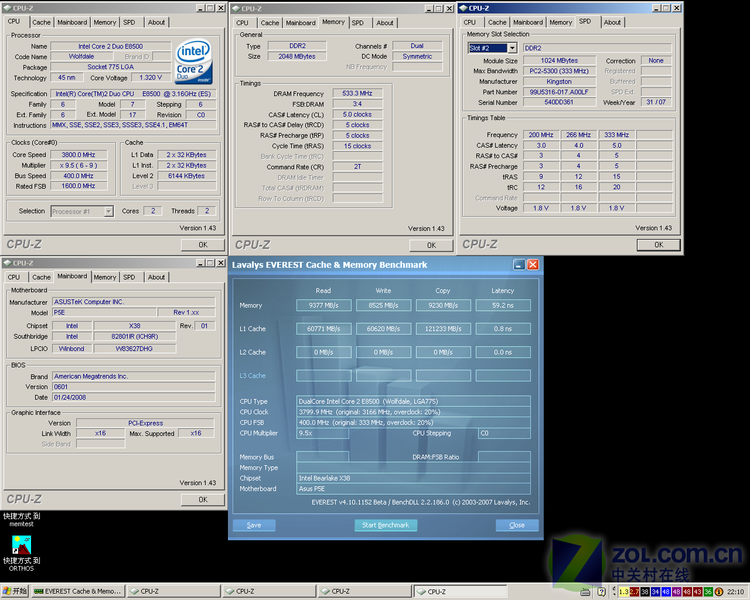750x600 pixels.
Task: Click Save in EVEREST benchmark window
Action: tap(254, 525)
